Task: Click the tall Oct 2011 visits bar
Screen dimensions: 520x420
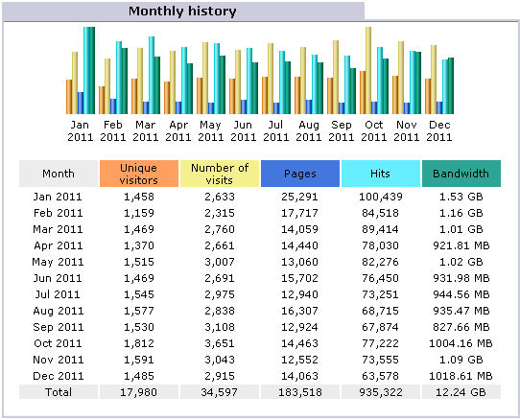Action: (368, 71)
